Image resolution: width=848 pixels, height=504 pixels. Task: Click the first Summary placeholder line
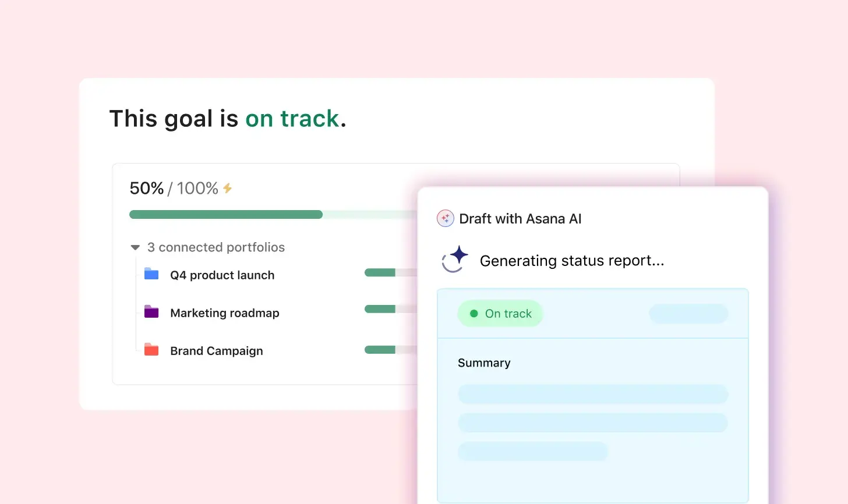pyautogui.click(x=593, y=394)
